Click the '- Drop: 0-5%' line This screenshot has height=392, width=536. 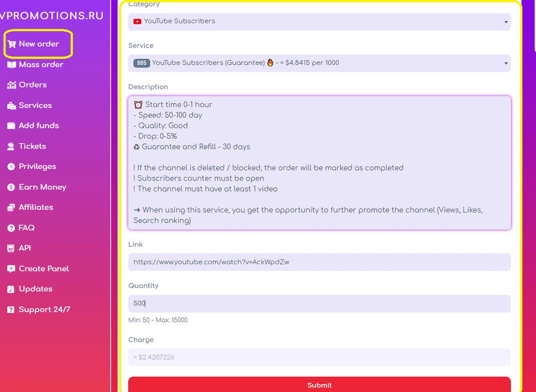pos(155,136)
